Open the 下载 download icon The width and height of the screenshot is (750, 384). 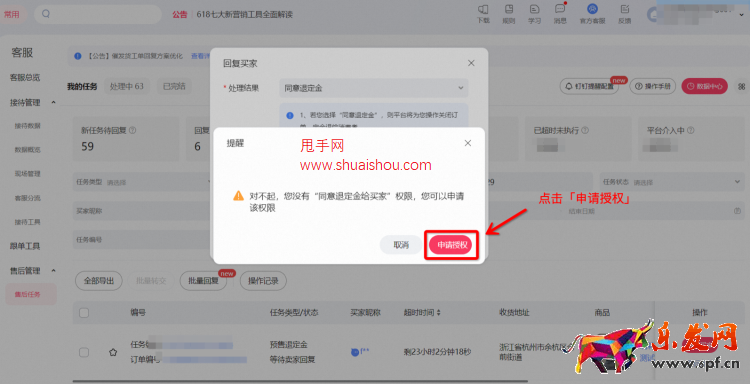pos(483,14)
